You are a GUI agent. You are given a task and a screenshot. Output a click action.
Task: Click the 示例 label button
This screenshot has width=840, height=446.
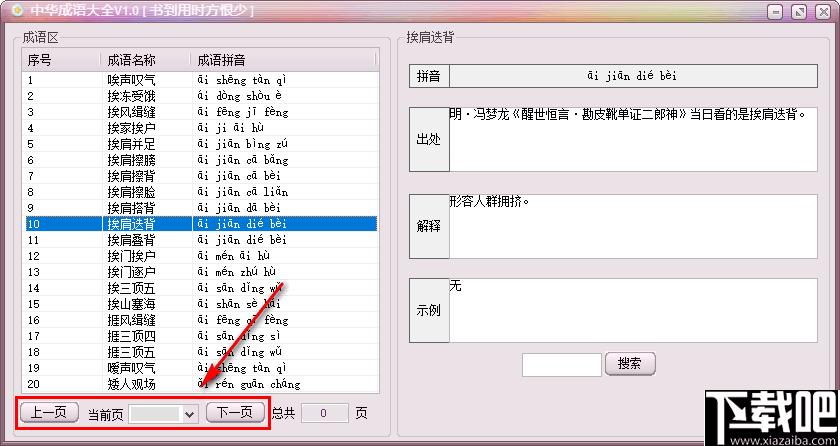click(x=429, y=311)
